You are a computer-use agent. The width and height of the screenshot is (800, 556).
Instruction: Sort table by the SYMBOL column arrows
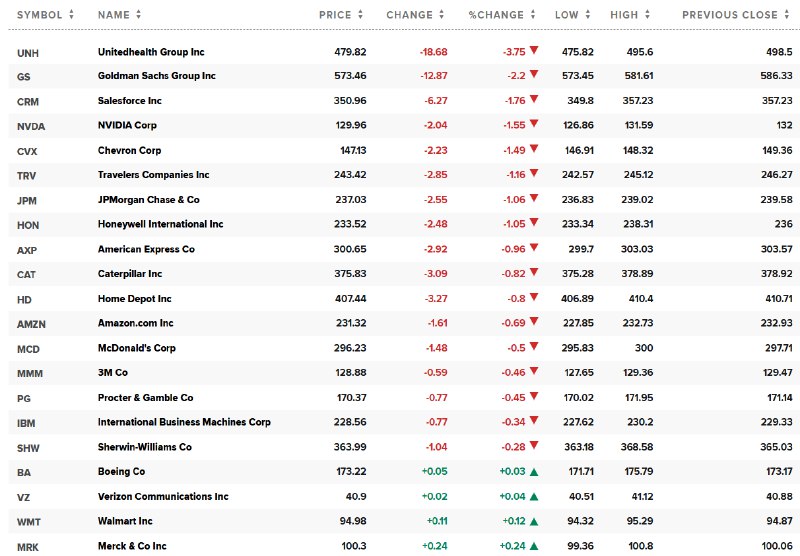[x=71, y=15]
